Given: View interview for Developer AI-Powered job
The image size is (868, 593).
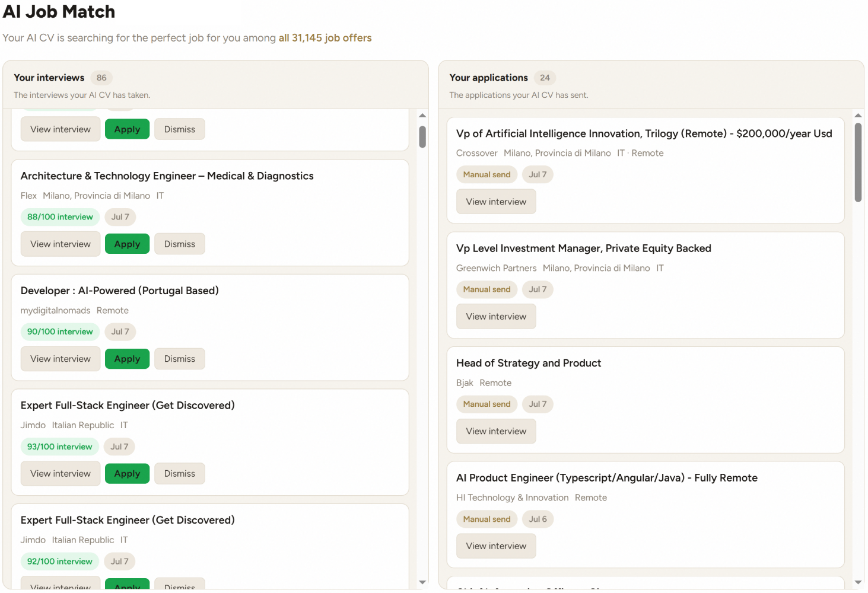Looking at the screenshot, I should click(x=61, y=359).
